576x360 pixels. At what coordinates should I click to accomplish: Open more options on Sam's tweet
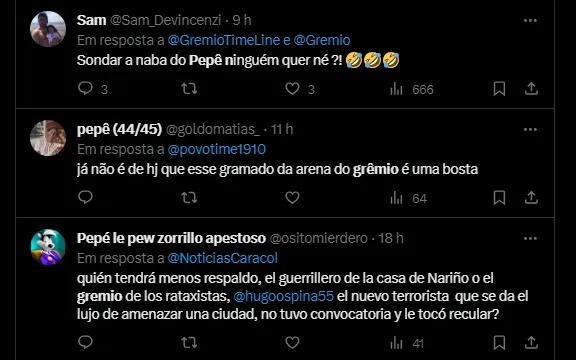(x=530, y=21)
